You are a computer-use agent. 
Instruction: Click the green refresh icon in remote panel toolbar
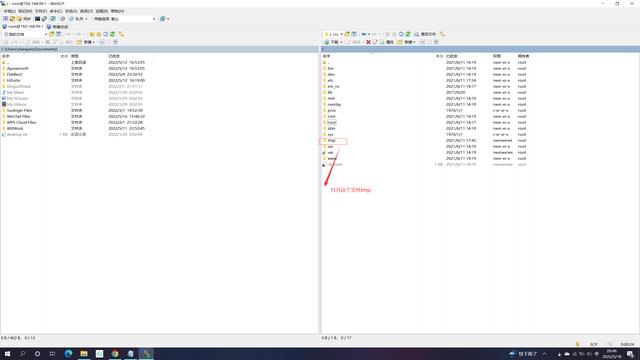pos(408,34)
